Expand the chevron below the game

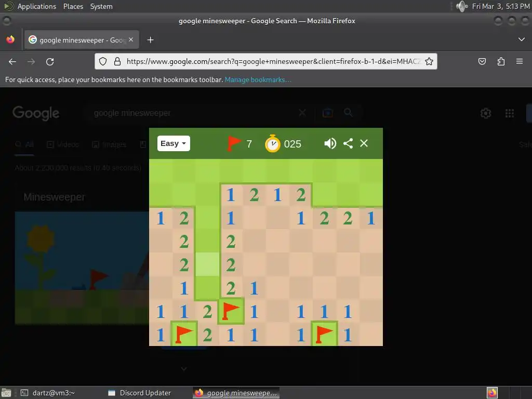[183, 368]
